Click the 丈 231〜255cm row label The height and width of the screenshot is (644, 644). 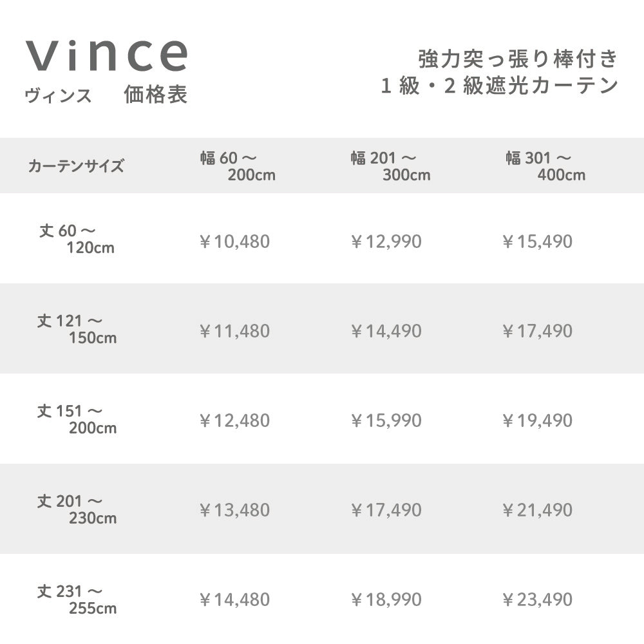pyautogui.click(x=77, y=599)
